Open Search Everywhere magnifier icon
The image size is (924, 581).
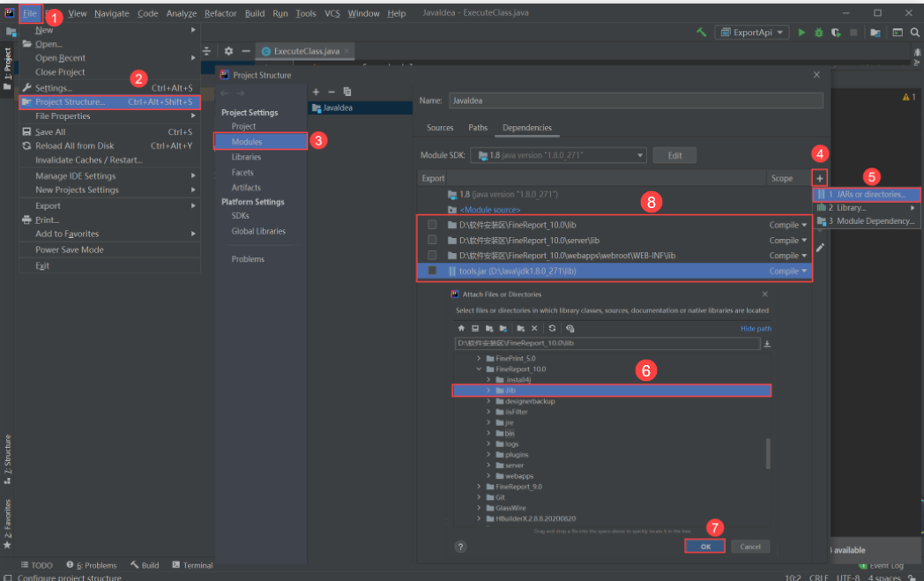pos(913,33)
